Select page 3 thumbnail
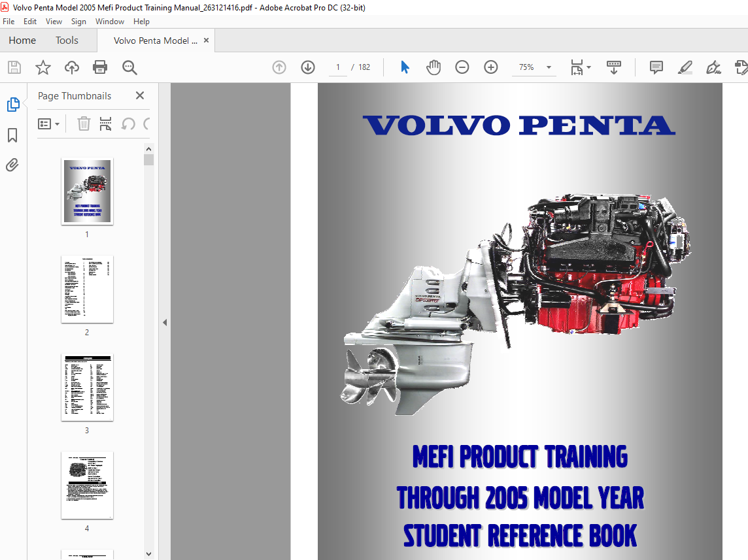Viewport: 748px width, 560px height. [x=88, y=387]
